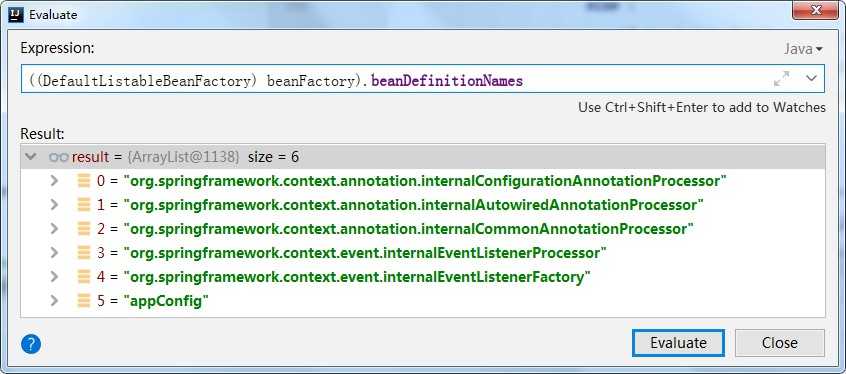
Task: Expand element 4 internalEventListenerFactory
Action: [54, 277]
